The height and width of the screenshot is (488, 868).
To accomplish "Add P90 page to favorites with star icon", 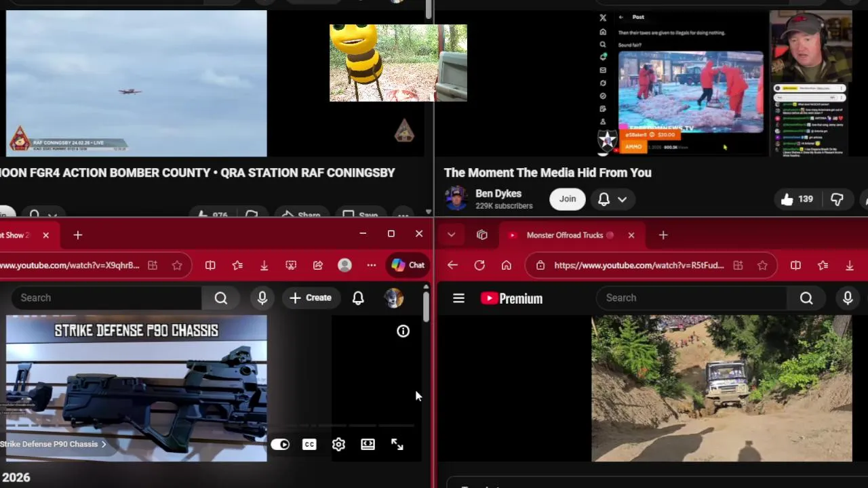I will tap(177, 265).
